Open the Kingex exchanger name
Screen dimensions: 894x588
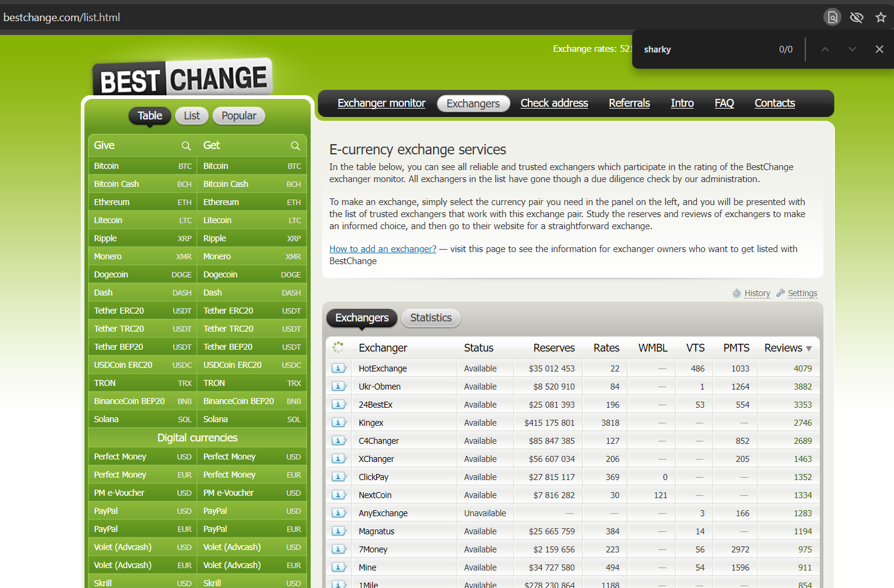pos(371,423)
